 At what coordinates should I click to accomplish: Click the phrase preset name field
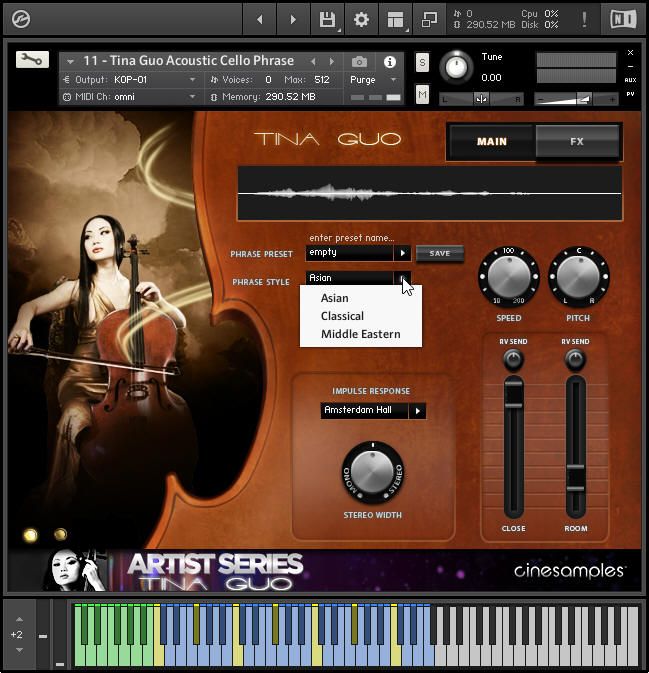pyautogui.click(x=349, y=253)
